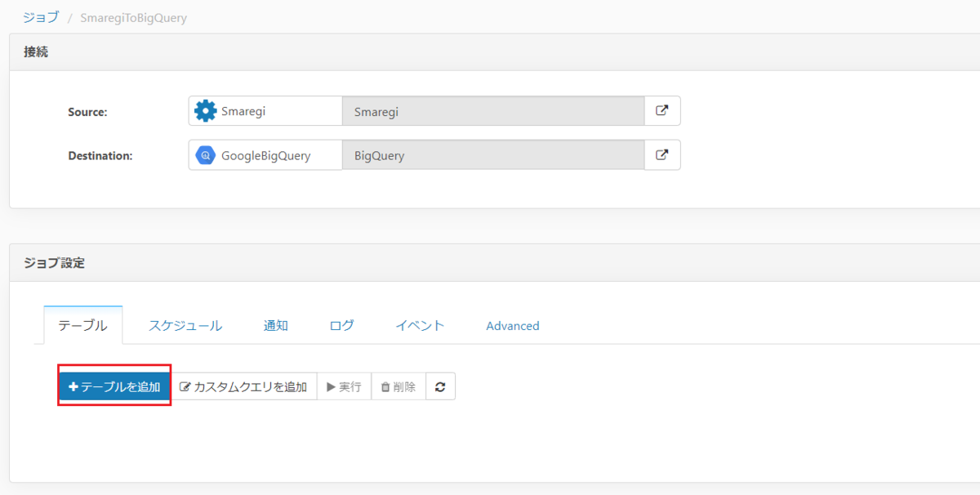
Task: Select the テーブル tab
Action: pyautogui.click(x=82, y=325)
